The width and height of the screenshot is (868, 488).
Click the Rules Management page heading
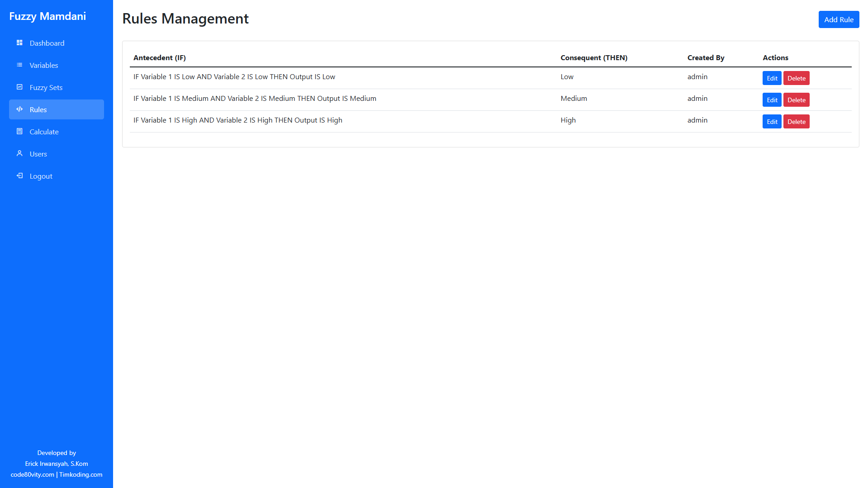coord(185,19)
